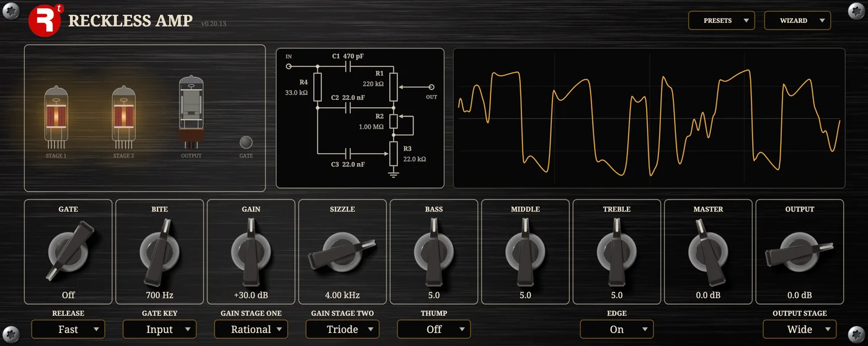This screenshot has width=868, height=346.
Task: Click the Bite value 700 Hz
Action: pyautogui.click(x=159, y=295)
